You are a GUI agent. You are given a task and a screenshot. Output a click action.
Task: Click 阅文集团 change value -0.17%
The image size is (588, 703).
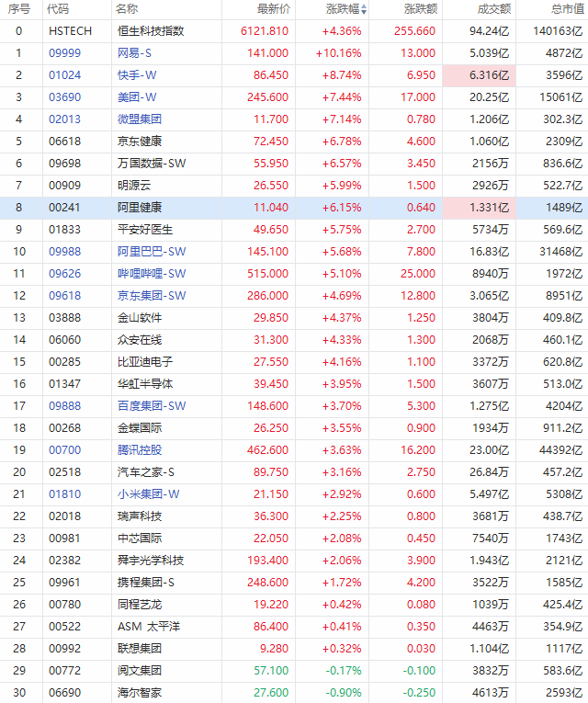[x=344, y=670]
